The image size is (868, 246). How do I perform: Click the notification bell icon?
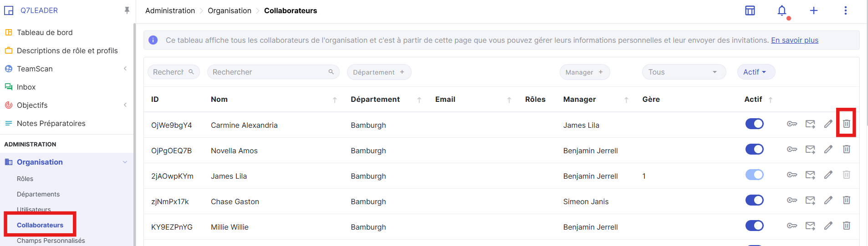[781, 10]
